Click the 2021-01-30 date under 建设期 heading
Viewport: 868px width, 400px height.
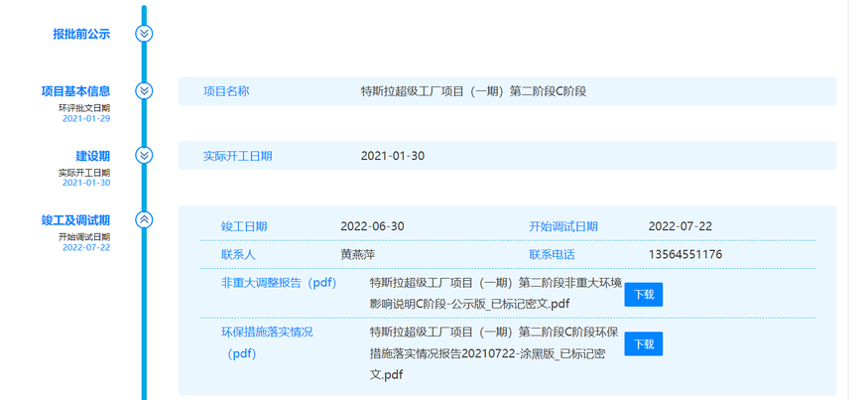pyautogui.click(x=86, y=183)
